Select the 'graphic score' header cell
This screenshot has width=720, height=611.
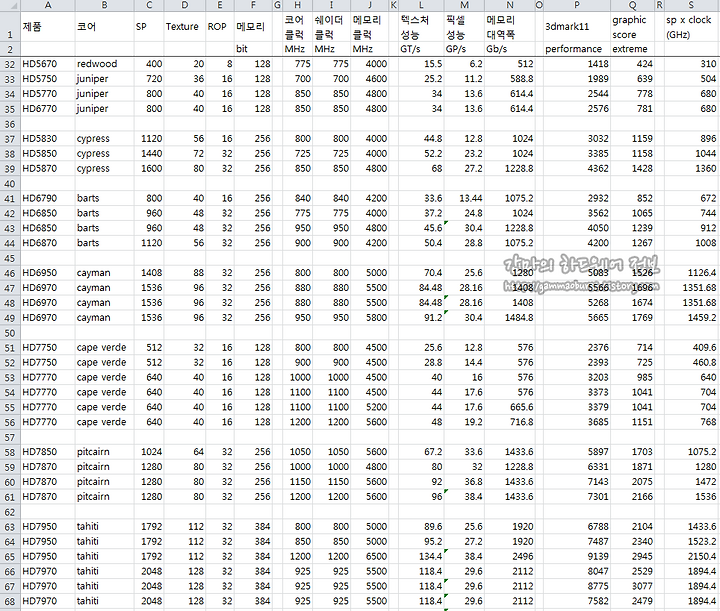pos(632,27)
